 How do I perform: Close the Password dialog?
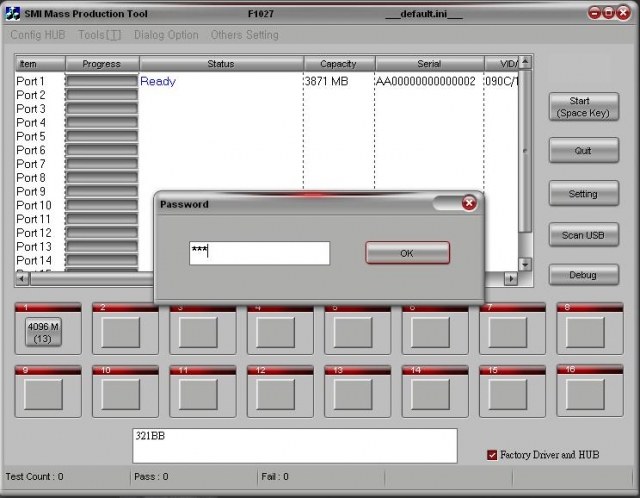point(469,203)
